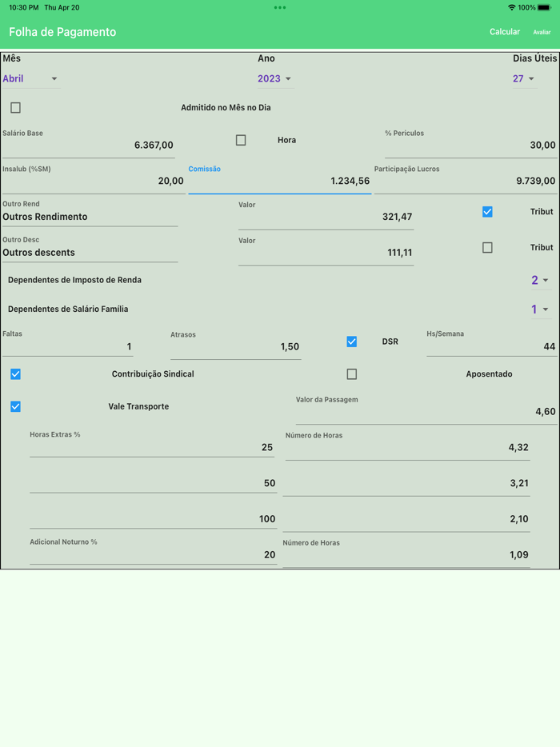Edit the Hs/Semana field
The height and width of the screenshot is (747, 560).
point(492,343)
